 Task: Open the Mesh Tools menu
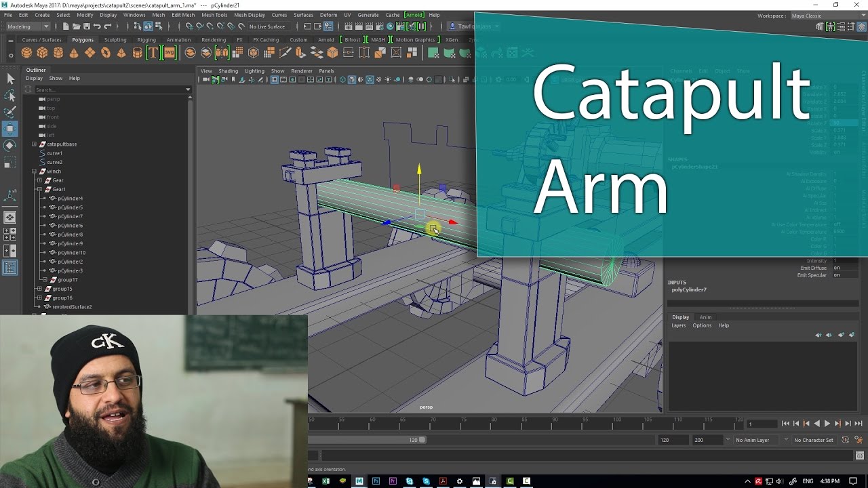(214, 15)
